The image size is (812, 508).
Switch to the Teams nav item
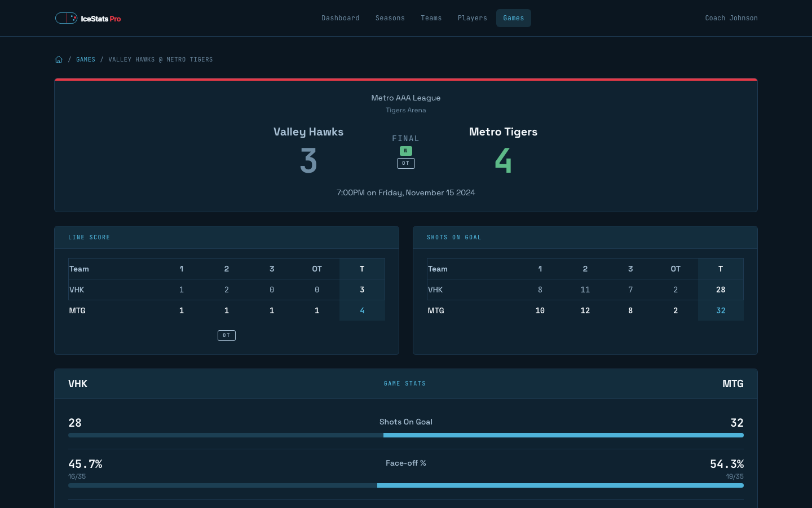click(x=431, y=18)
